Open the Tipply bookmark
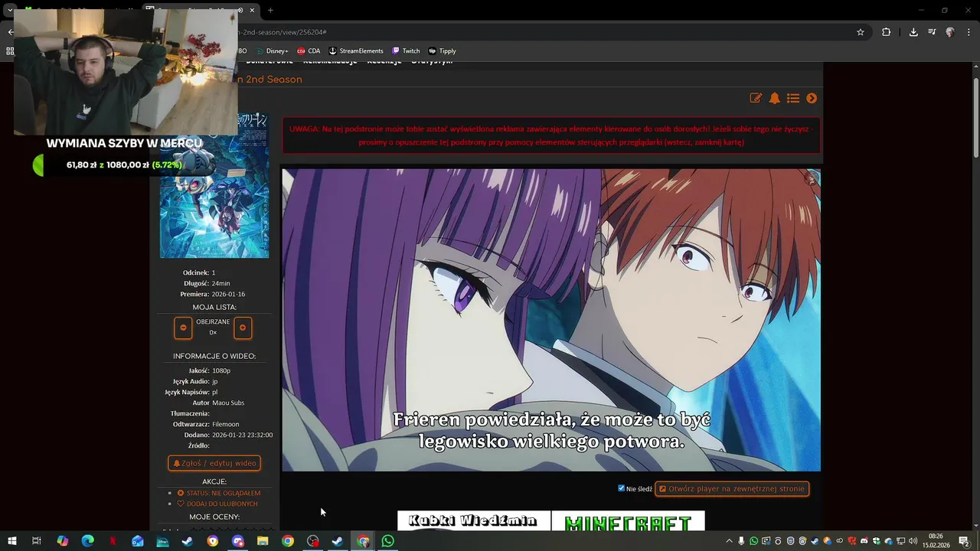The height and width of the screenshot is (551, 980). point(442,51)
